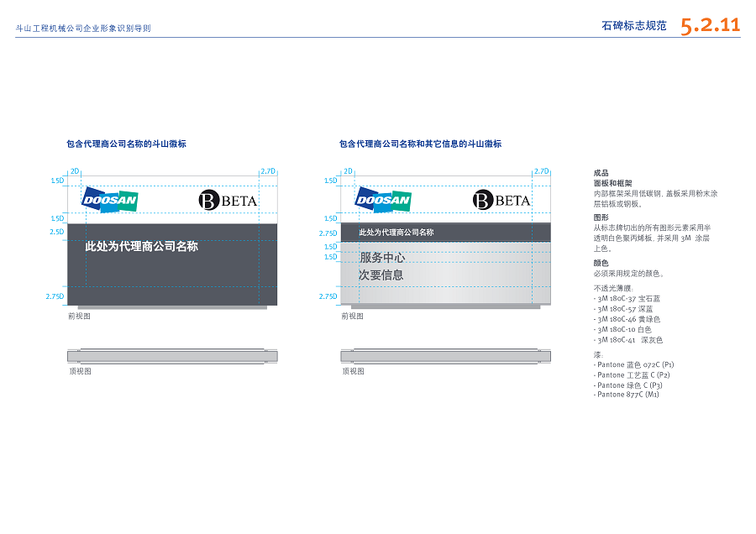Click the 2D dimension label above left sign
This screenshot has height=534, width=756.
click(x=75, y=171)
